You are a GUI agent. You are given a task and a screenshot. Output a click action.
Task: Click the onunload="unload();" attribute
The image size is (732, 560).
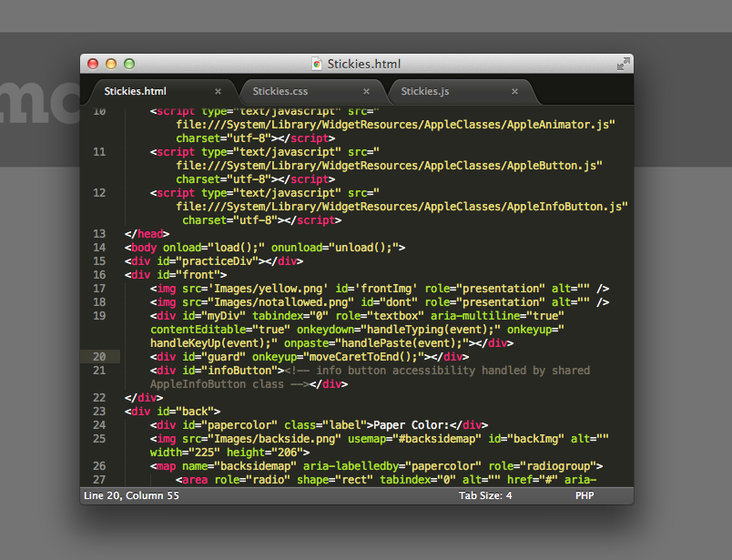[335, 248]
